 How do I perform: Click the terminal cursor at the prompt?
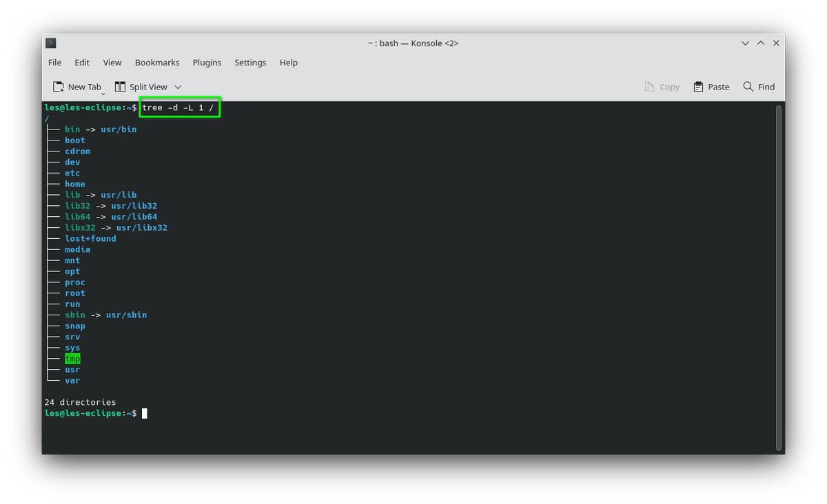point(144,413)
